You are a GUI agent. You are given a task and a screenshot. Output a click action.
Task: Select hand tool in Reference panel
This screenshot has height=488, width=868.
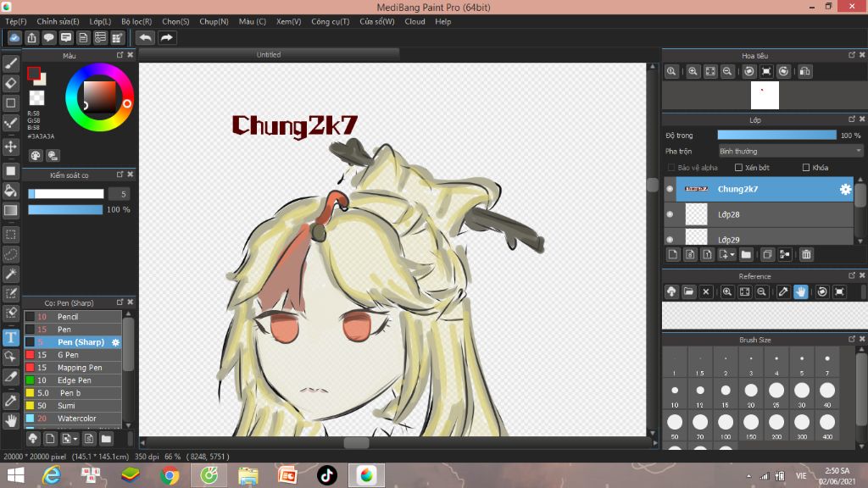click(x=800, y=291)
